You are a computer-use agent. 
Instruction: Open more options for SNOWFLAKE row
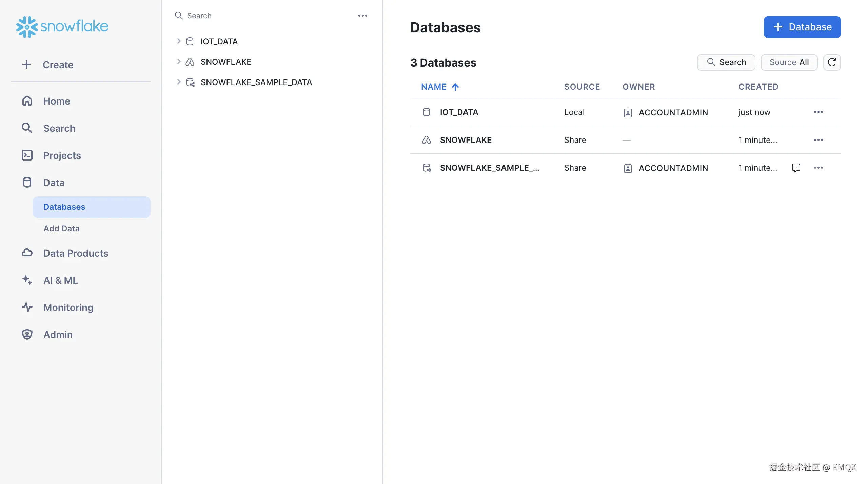pyautogui.click(x=818, y=140)
